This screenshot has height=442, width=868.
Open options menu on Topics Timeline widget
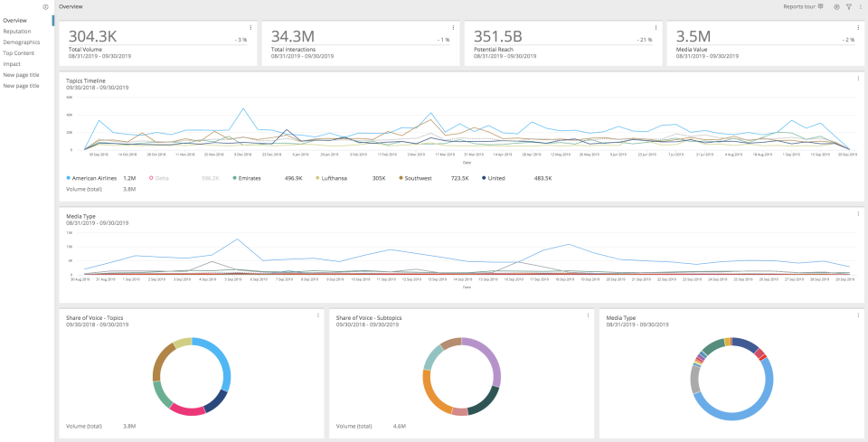pyautogui.click(x=859, y=78)
